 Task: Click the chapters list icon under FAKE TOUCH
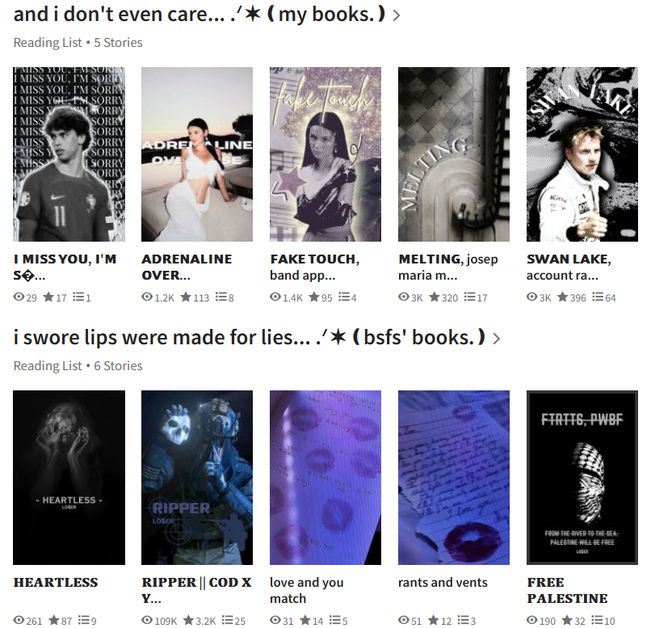click(344, 297)
